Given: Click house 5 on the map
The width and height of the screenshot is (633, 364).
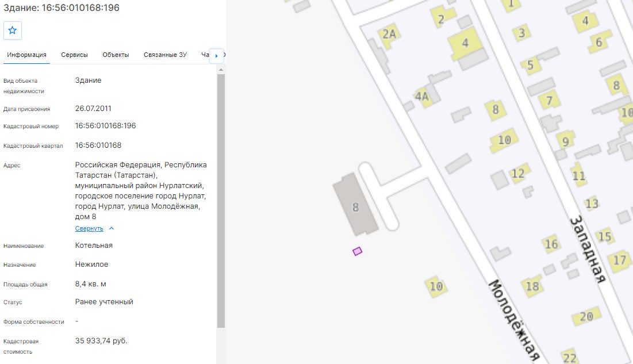Looking at the screenshot, I should pos(531,65).
